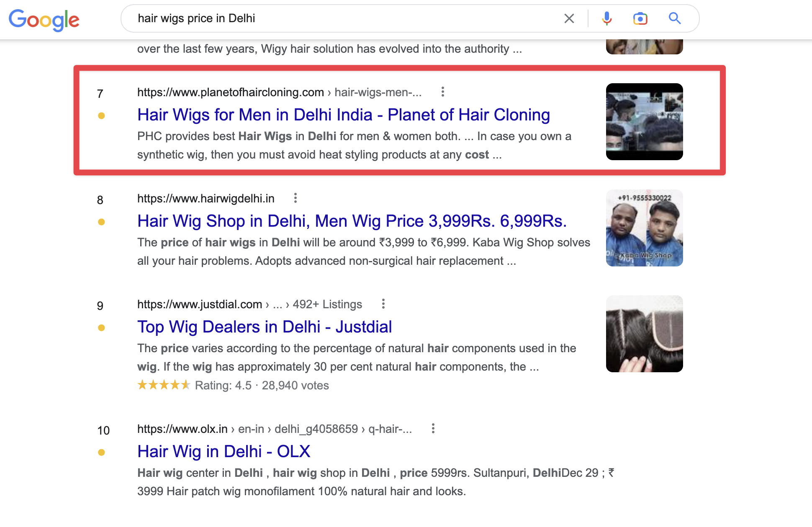Click Kaba Wig Shop thumbnail image
Viewport: 812px width, 527px height.
coord(644,228)
